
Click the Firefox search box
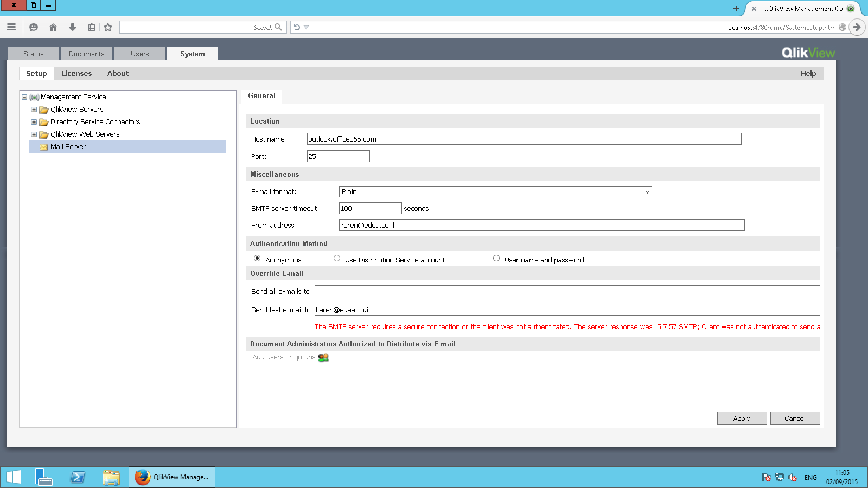pyautogui.click(x=203, y=27)
